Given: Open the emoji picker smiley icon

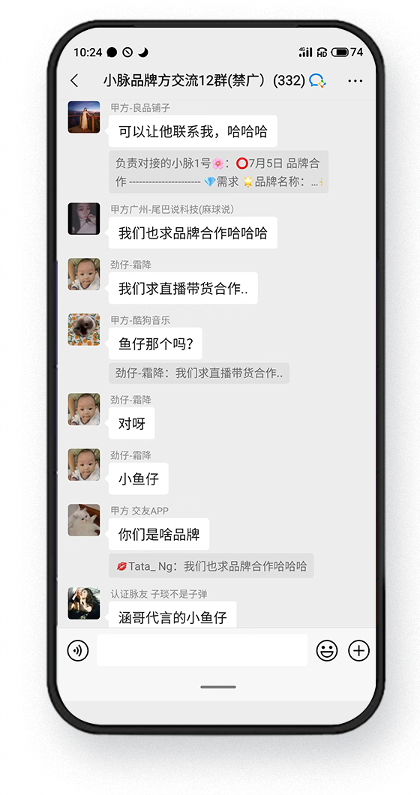Looking at the screenshot, I should 327,651.
